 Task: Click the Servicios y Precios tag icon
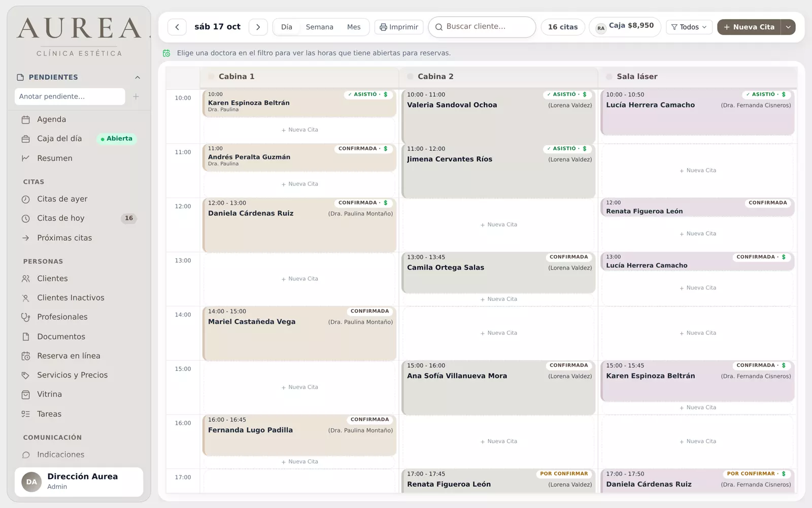(26, 375)
